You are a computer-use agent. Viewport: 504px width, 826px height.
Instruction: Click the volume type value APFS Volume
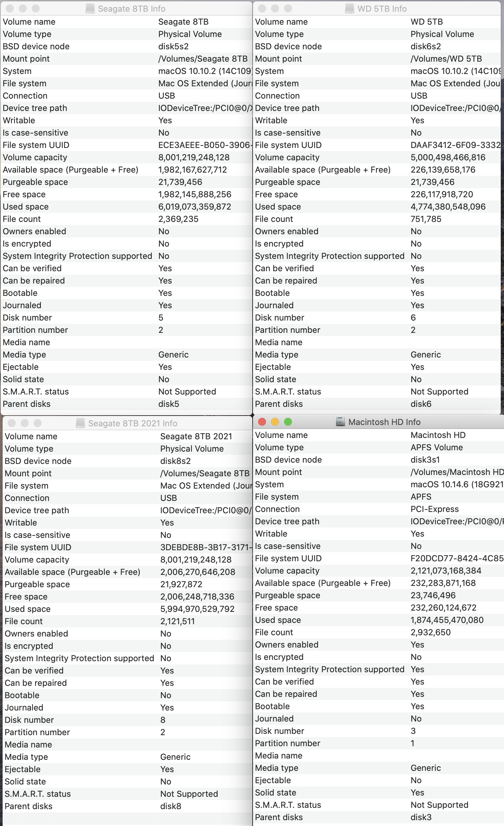tap(437, 447)
